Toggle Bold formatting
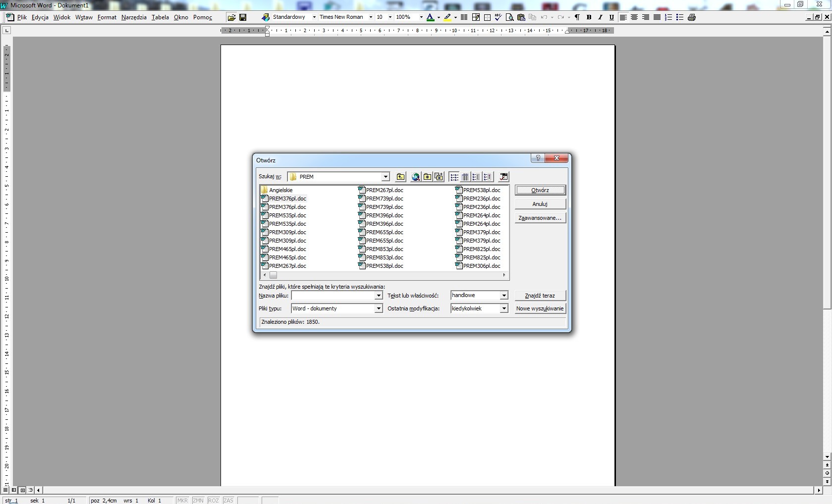 [x=589, y=17]
